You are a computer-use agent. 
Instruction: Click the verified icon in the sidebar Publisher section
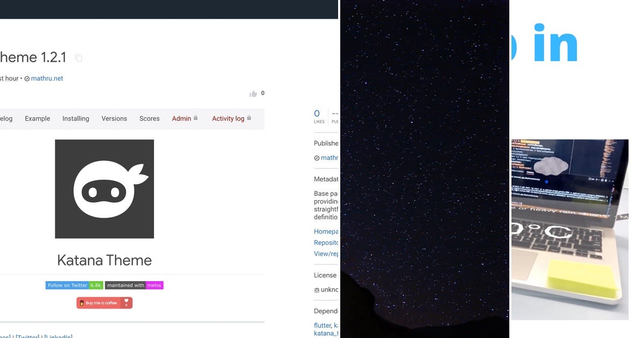(x=317, y=158)
